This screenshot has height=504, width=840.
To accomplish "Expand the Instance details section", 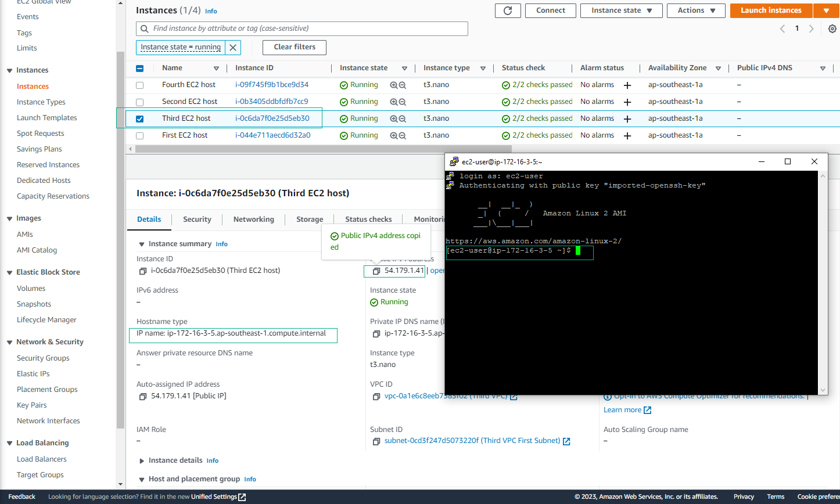I will [142, 460].
